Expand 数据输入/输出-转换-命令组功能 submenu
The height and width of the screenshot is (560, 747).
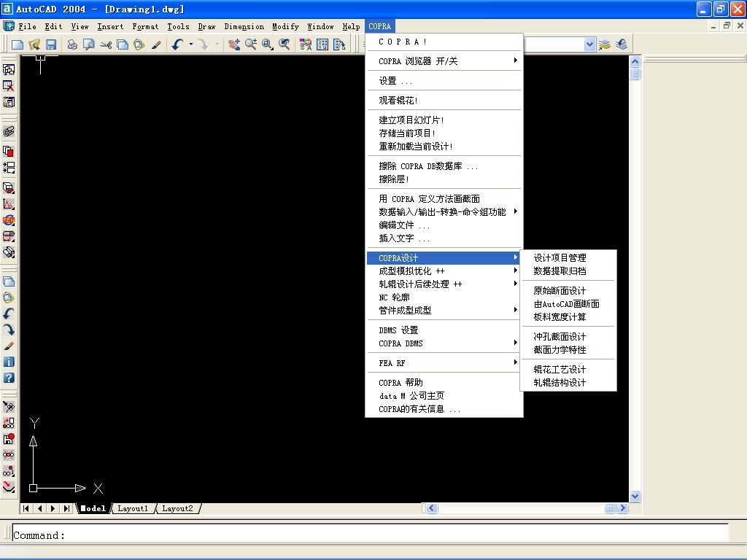click(444, 212)
